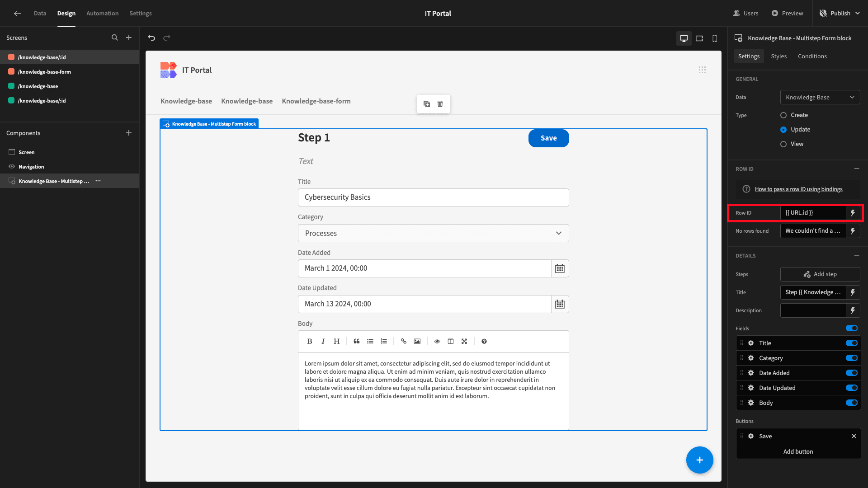This screenshot has width=868, height=488.
Task: Open settings gear for Category field
Action: 751,358
